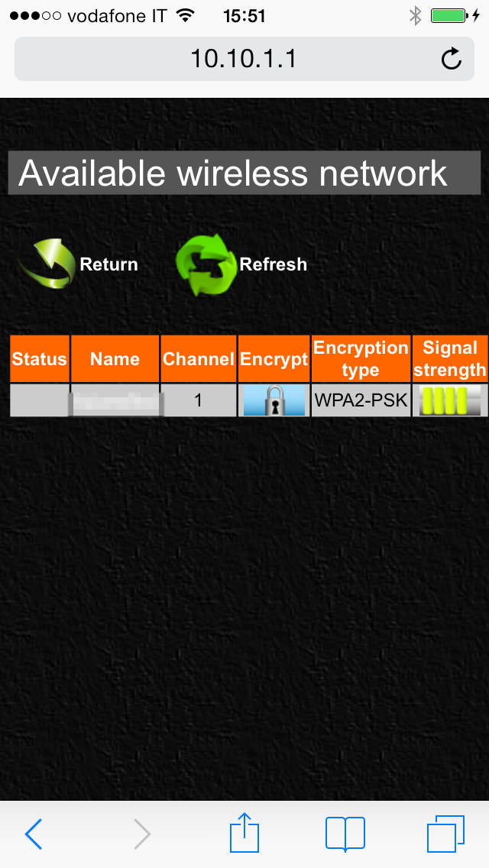Select the blurred network name cell
This screenshot has height=868, width=489.
pyautogui.click(x=115, y=400)
